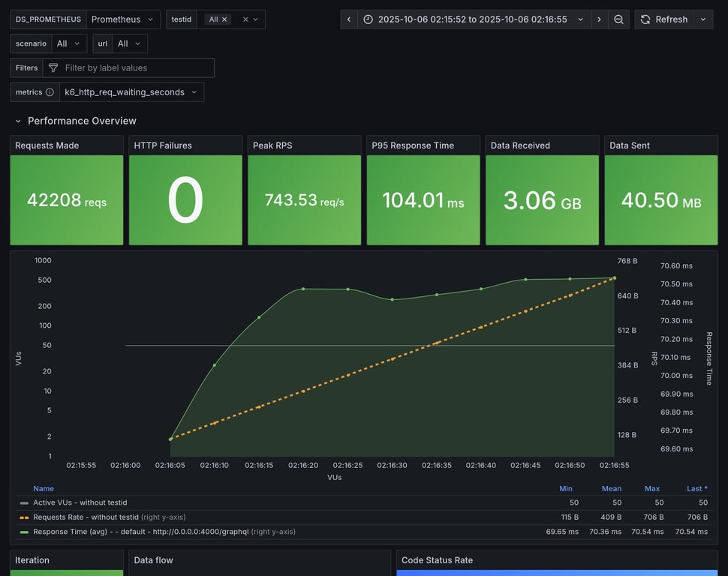Shift time range forward with right arrow

point(599,19)
